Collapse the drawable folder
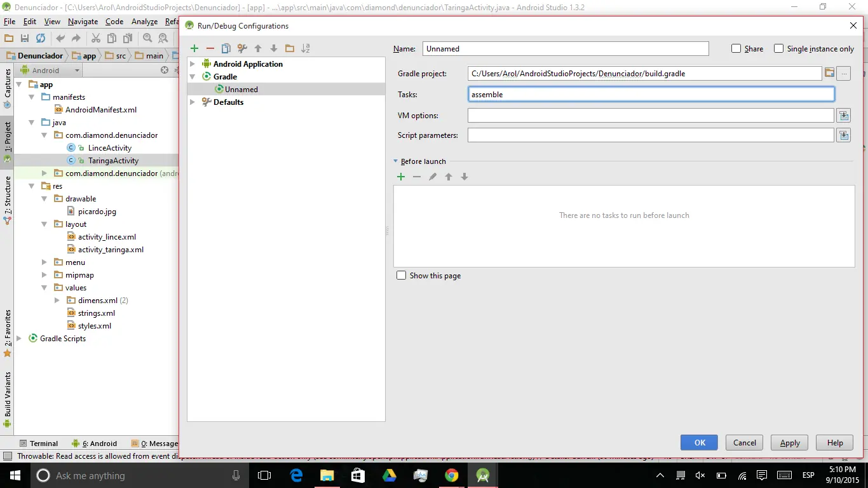Screen dimensions: 868x488 coord(44,199)
